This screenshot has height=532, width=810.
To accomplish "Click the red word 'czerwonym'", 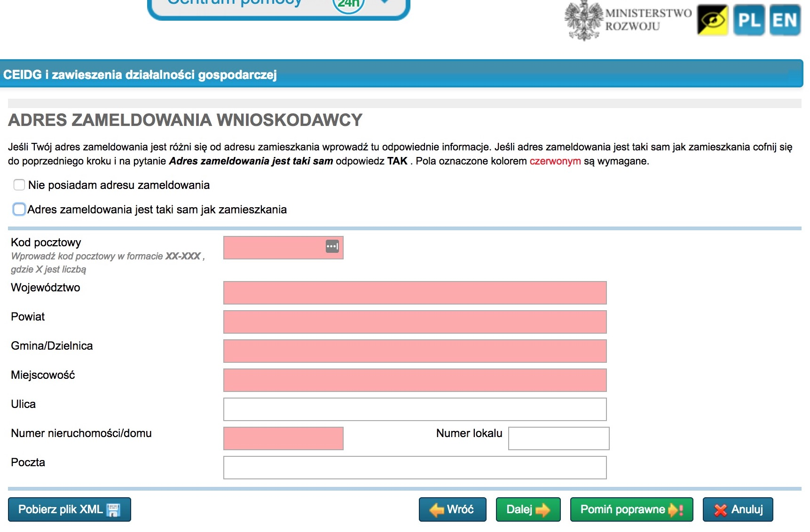I will [555, 161].
